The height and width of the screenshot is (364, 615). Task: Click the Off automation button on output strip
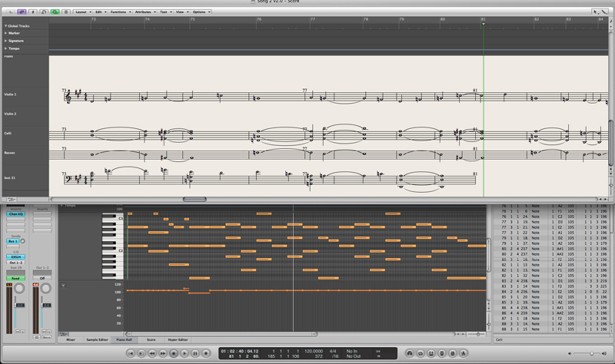click(x=42, y=278)
